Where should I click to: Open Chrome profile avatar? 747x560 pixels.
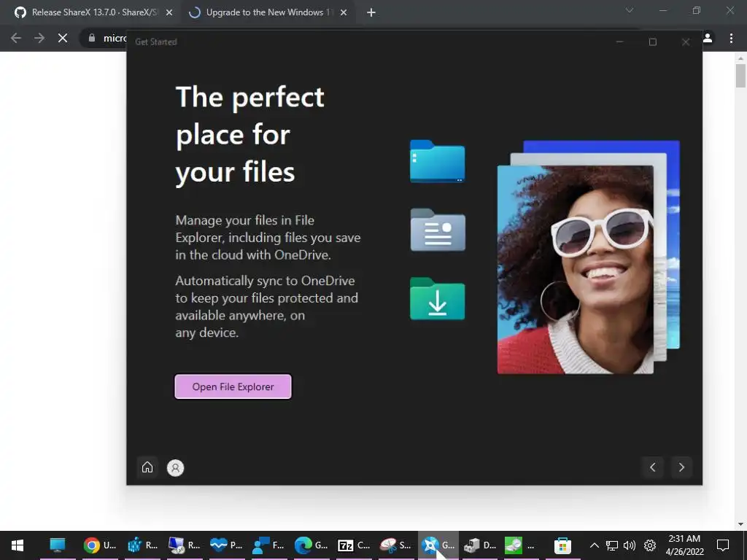708,38
